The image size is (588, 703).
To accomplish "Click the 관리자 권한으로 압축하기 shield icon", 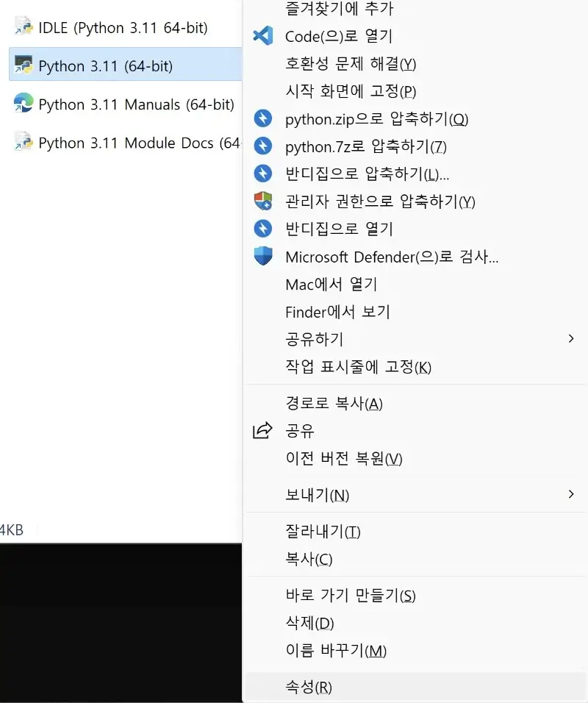I will click(263, 201).
